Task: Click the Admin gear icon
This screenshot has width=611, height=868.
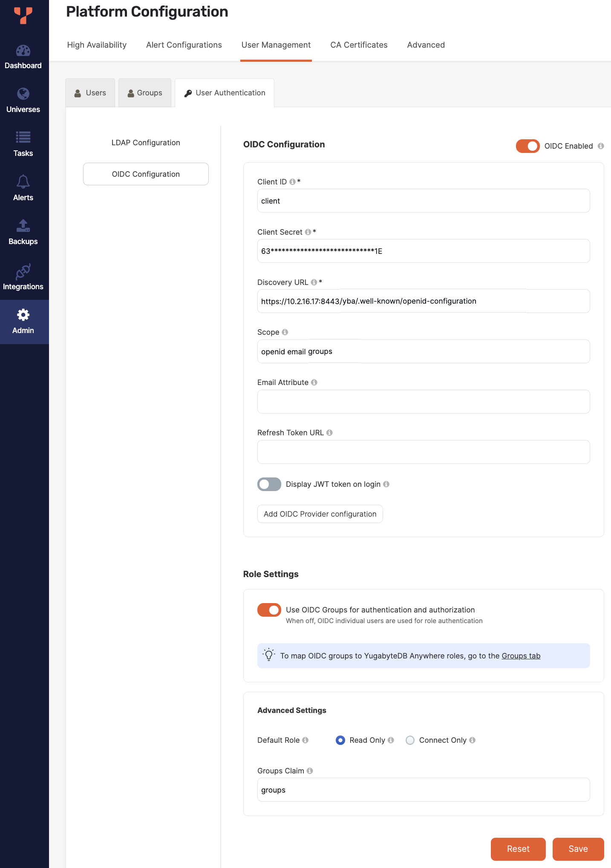Action: pos(23,315)
